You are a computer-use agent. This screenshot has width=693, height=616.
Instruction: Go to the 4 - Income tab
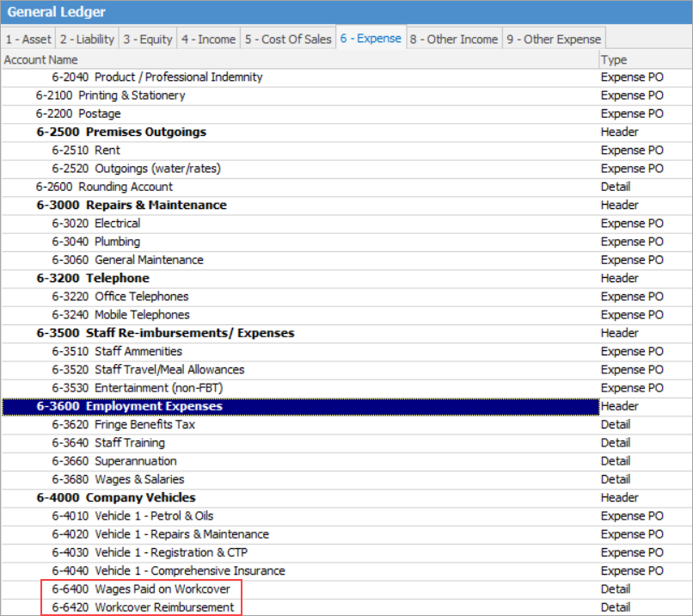(208, 40)
